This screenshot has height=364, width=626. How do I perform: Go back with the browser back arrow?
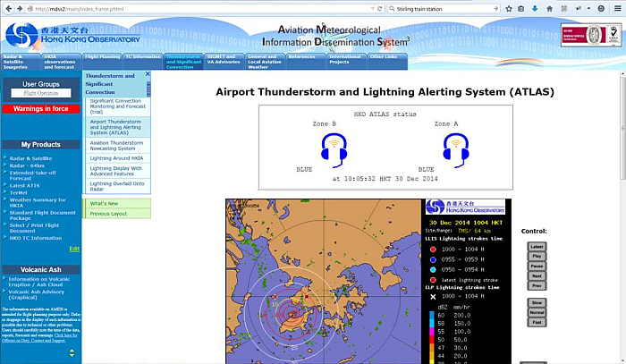point(8,8)
